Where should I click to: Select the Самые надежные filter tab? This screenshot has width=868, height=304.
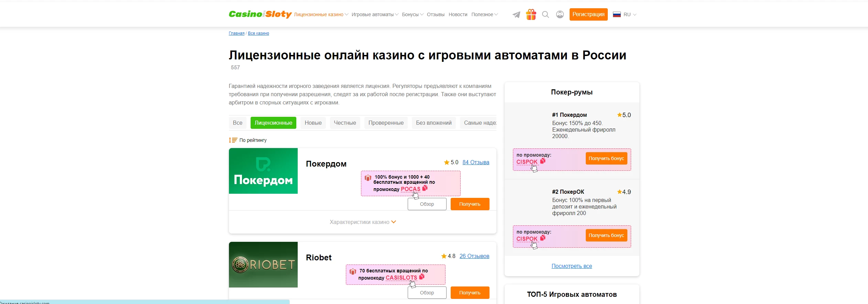pyautogui.click(x=479, y=123)
